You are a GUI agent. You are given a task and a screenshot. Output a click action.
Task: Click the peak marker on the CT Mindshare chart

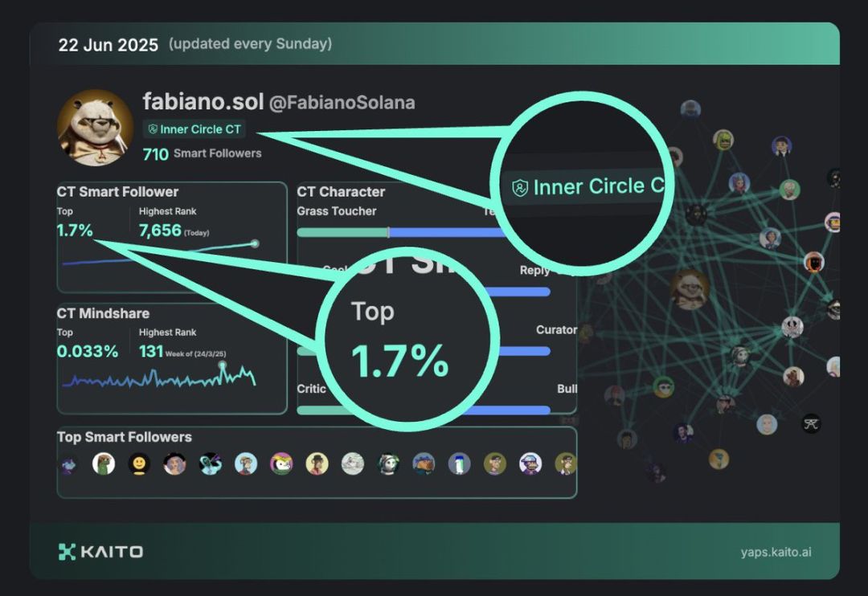[x=223, y=366]
